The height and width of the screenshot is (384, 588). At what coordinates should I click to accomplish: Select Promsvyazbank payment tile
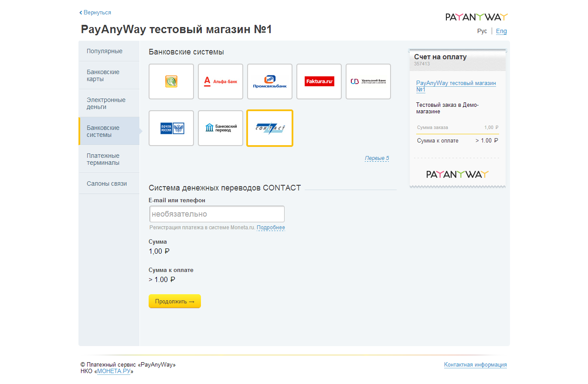click(270, 82)
